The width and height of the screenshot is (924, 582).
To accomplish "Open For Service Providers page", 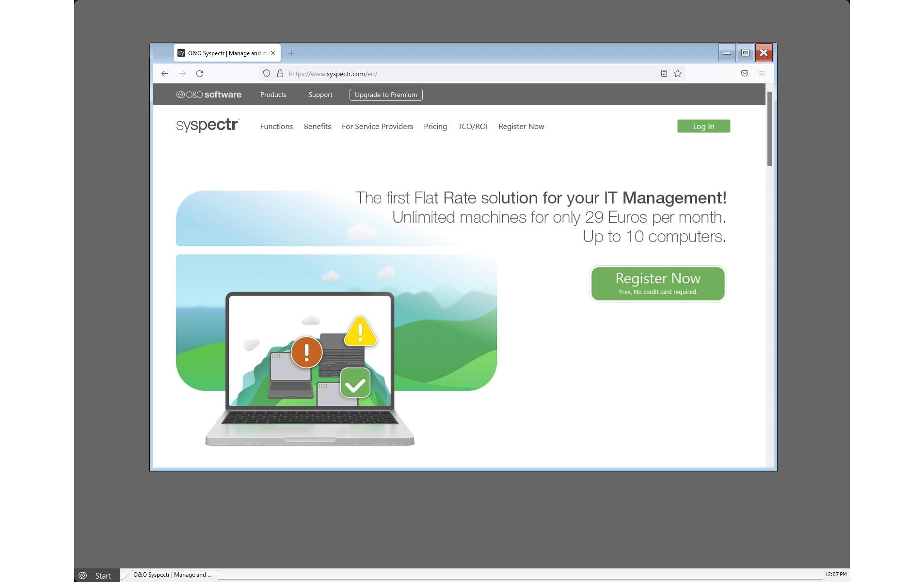I will 377,126.
